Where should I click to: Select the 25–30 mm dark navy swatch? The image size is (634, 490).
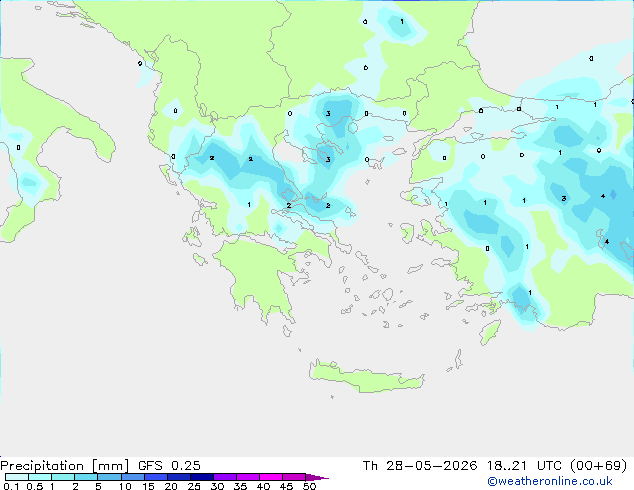pyautogui.click(x=201, y=477)
